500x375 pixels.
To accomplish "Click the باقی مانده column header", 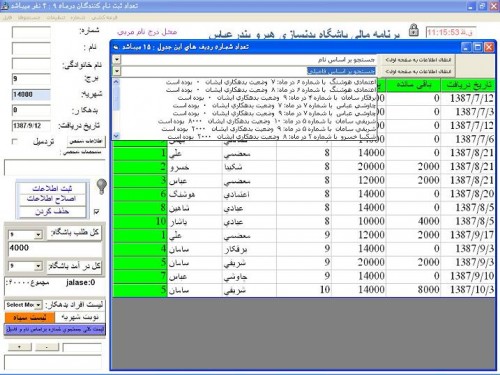I will (413, 85).
